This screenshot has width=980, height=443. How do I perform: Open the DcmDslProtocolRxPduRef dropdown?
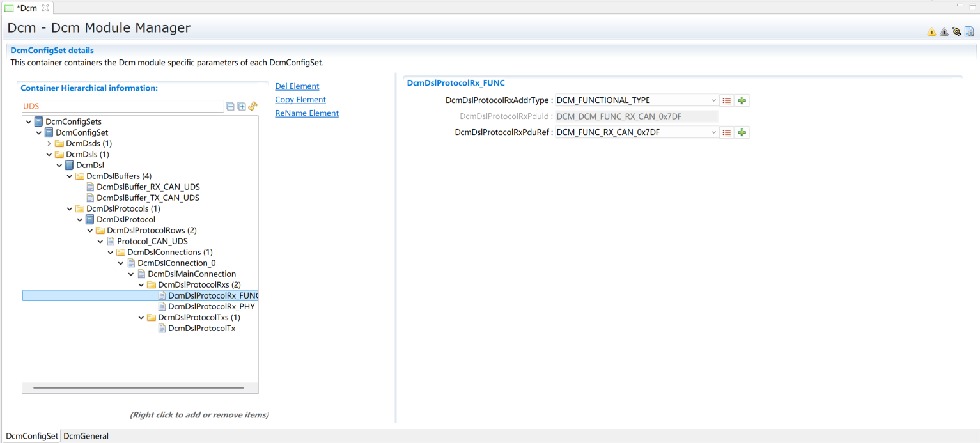(713, 132)
